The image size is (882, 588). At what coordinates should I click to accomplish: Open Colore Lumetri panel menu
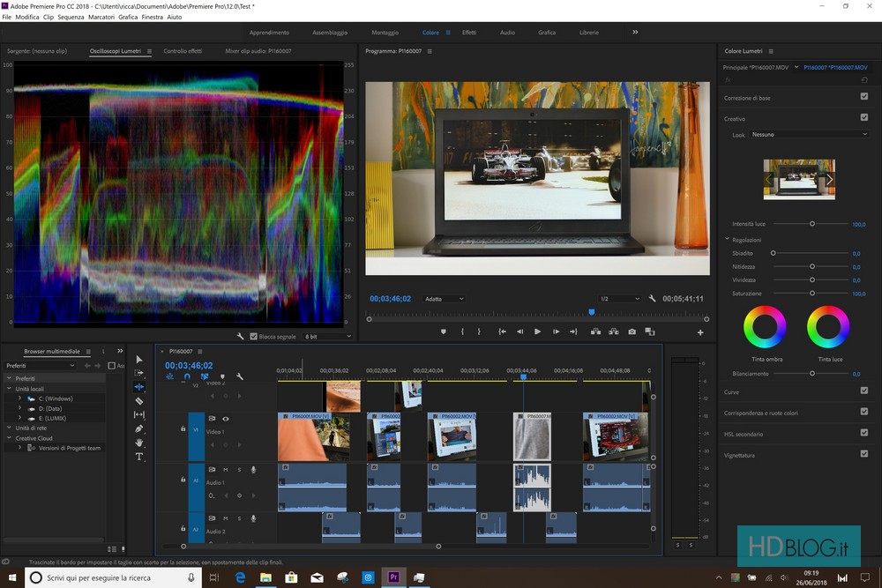tap(771, 51)
